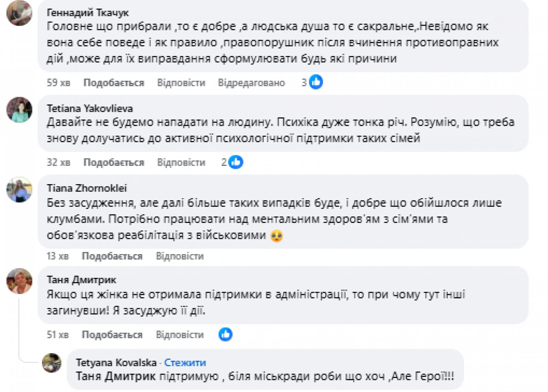Open Tetiana Yakovlieva's avatar
The height and width of the screenshot is (392, 548).
coord(19,110)
